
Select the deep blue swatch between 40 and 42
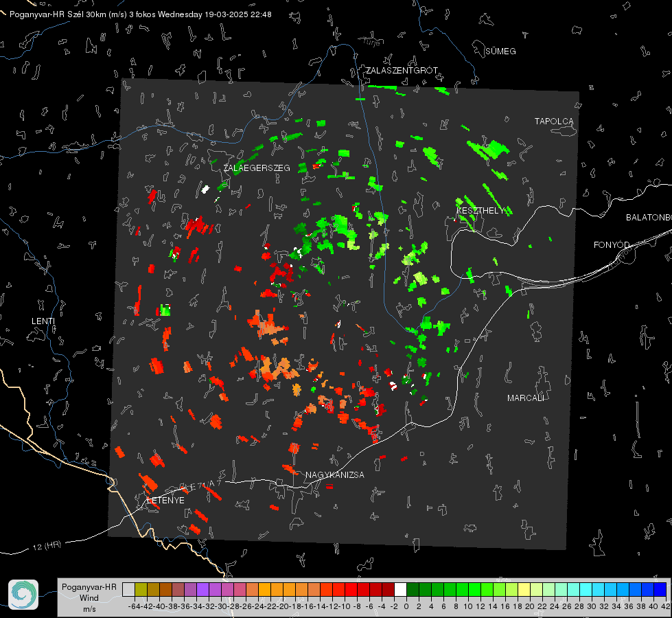tap(660, 590)
